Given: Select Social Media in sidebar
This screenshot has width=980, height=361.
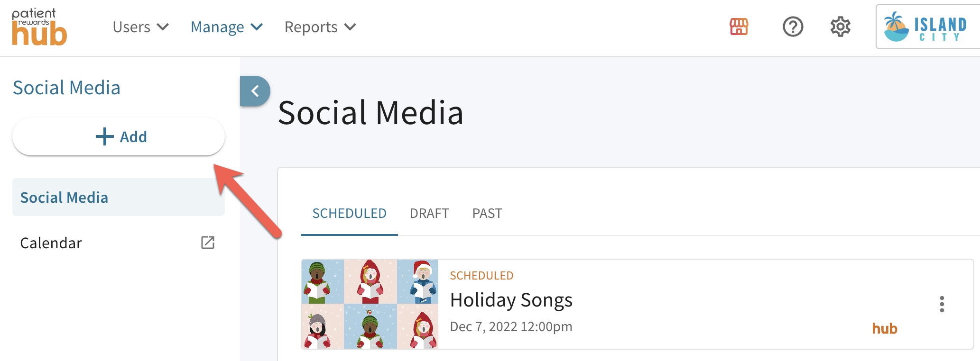Looking at the screenshot, I should [x=119, y=197].
